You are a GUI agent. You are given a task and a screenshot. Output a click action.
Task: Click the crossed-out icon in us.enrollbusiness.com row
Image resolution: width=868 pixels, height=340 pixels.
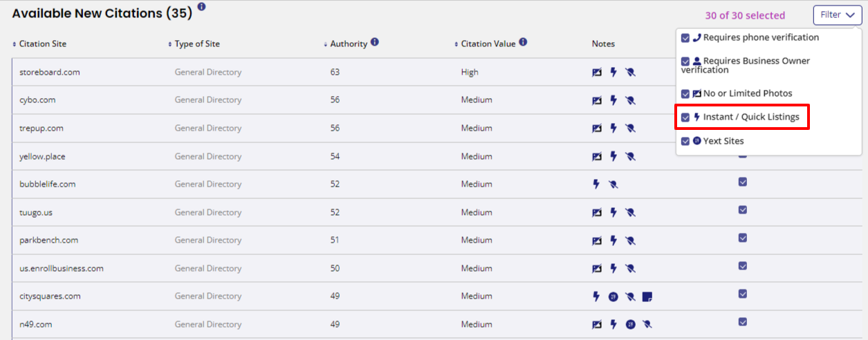(630, 268)
